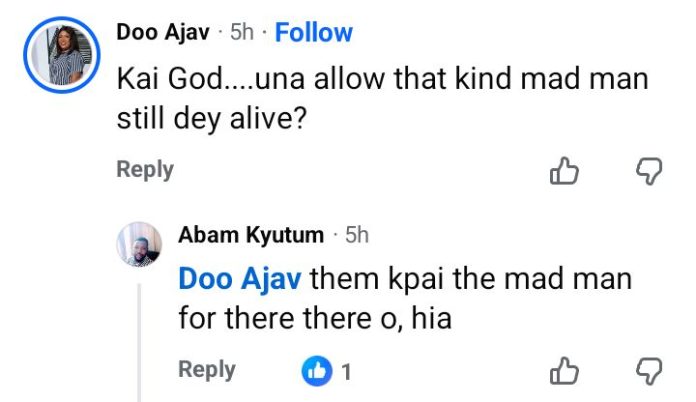The image size is (696, 402).
Task: View reaction count of 1 on the reply
Action: pyautogui.click(x=346, y=372)
